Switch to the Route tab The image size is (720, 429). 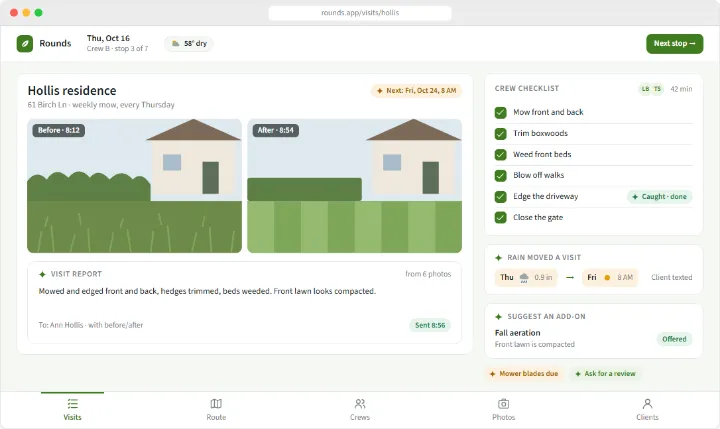pos(216,410)
